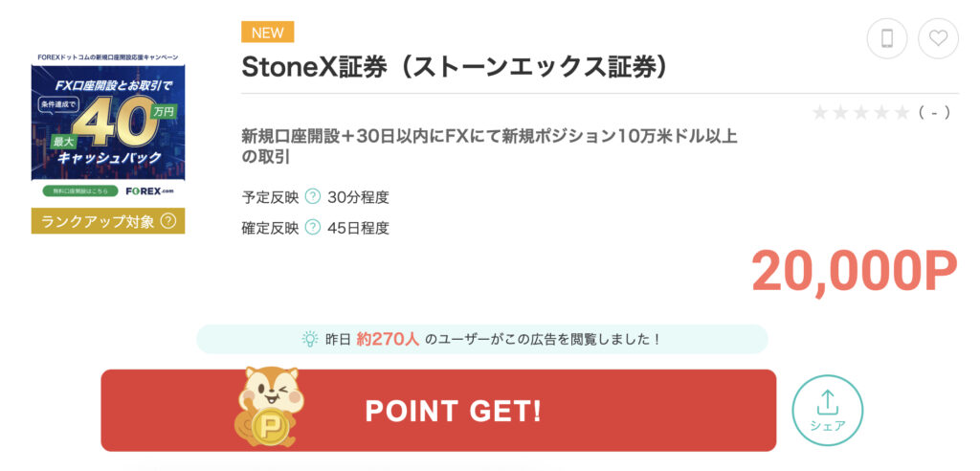Image resolution: width=980 pixels, height=471 pixels.
Task: Add StoneX証券 to favorites with heart icon
Action: [938, 39]
